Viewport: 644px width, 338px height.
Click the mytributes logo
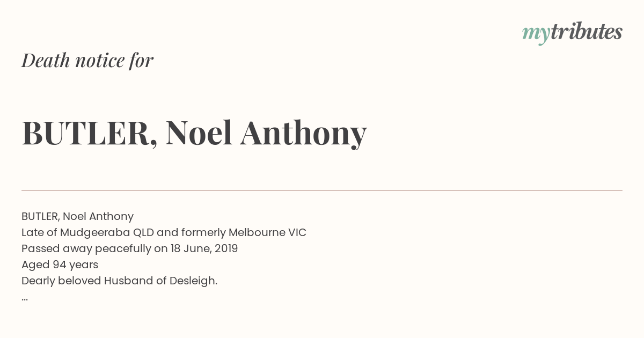click(572, 33)
